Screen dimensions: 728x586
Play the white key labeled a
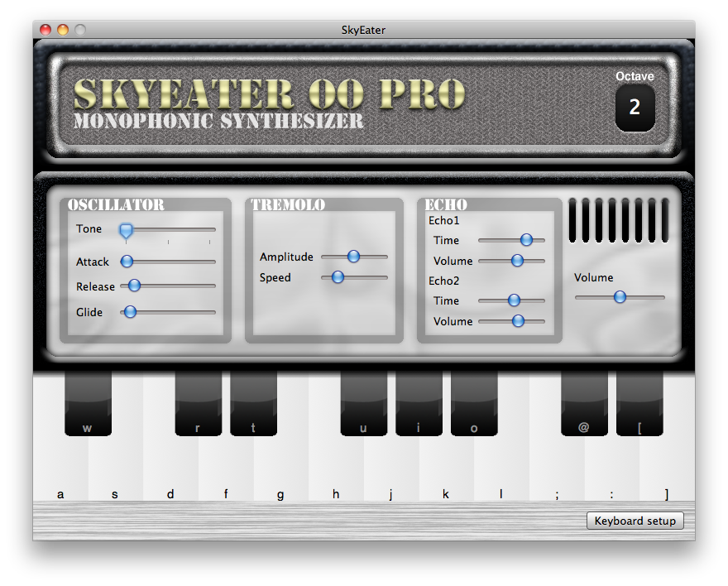pyautogui.click(x=60, y=469)
